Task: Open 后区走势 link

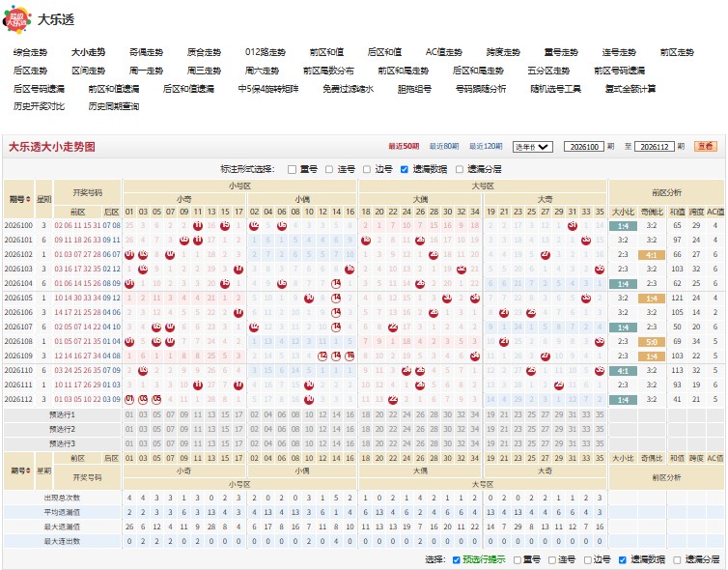Action: click(30, 71)
